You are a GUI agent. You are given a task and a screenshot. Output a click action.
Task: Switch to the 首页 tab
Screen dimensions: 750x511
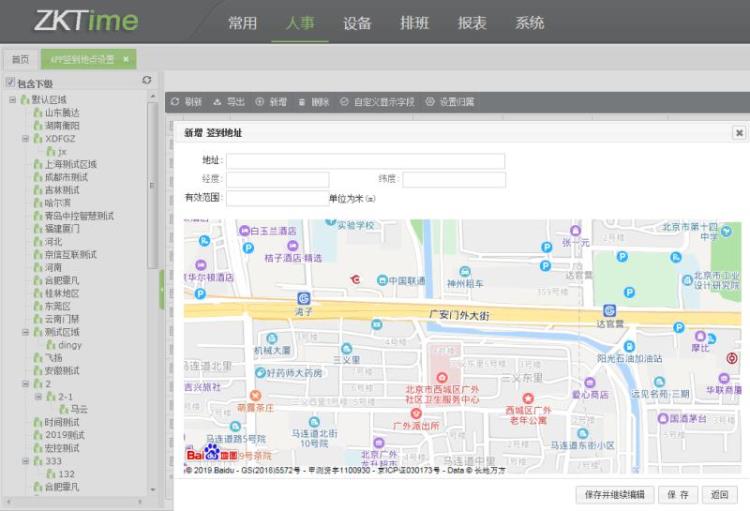(19, 60)
